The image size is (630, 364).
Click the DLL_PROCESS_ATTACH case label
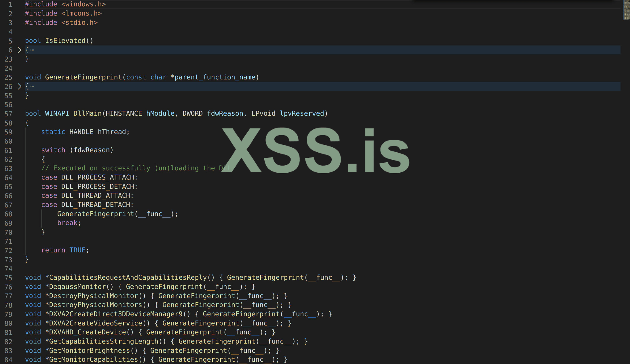pyautogui.click(x=98, y=178)
